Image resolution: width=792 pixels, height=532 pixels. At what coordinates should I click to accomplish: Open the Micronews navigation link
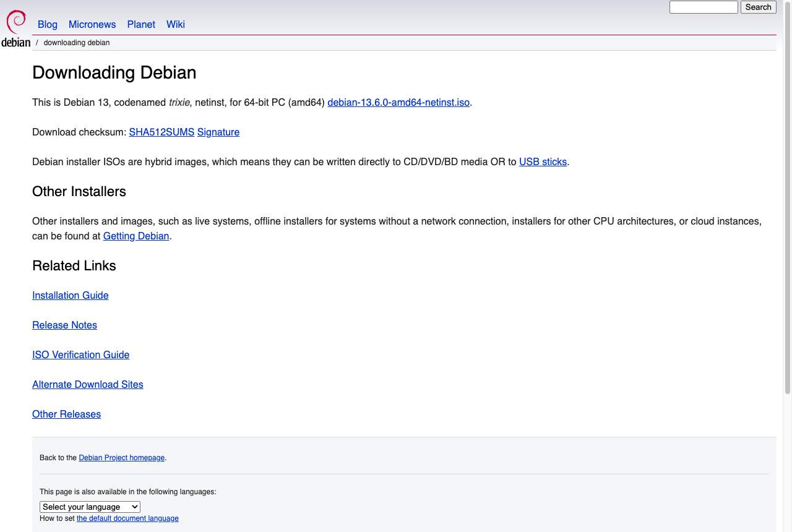(92, 24)
